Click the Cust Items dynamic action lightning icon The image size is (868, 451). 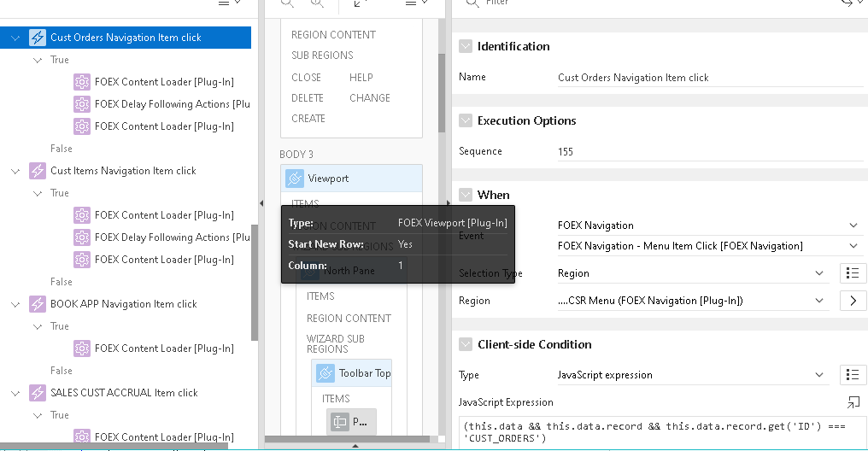pyautogui.click(x=38, y=171)
